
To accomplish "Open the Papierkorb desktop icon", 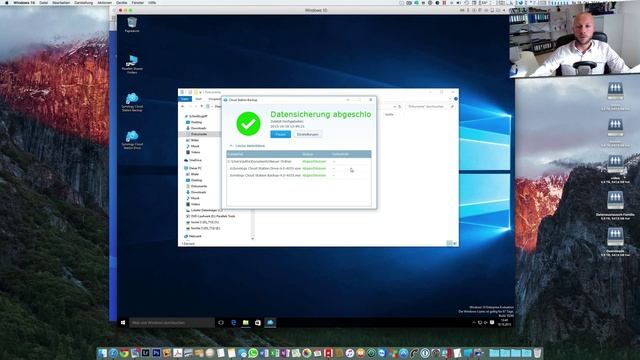I will (132, 24).
